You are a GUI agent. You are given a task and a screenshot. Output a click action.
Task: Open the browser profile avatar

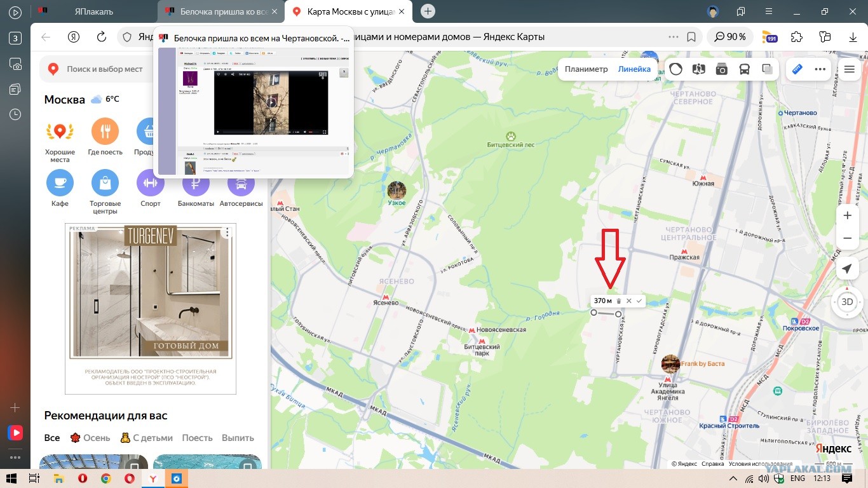[x=712, y=11]
